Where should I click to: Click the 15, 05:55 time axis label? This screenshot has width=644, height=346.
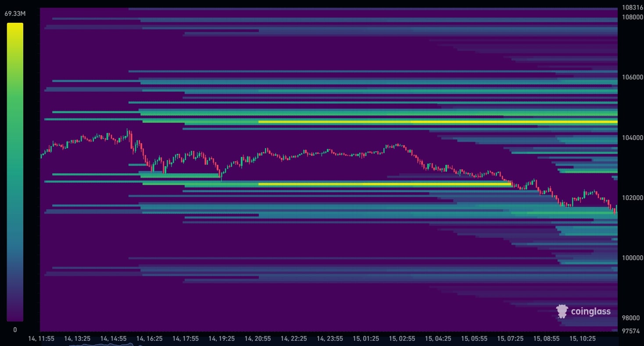coord(474,339)
